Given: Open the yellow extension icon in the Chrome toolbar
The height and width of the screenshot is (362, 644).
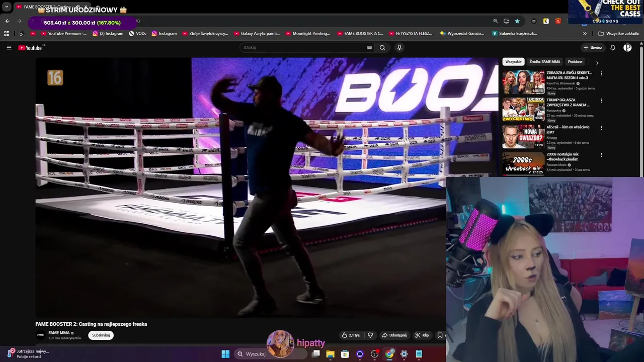Looking at the screenshot, I should 546,21.
